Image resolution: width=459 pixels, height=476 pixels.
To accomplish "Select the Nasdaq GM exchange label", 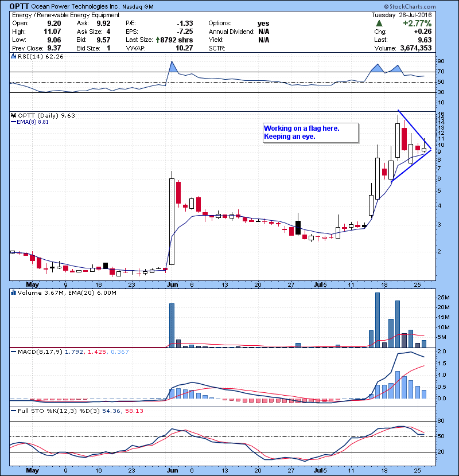I will pyautogui.click(x=138, y=7).
